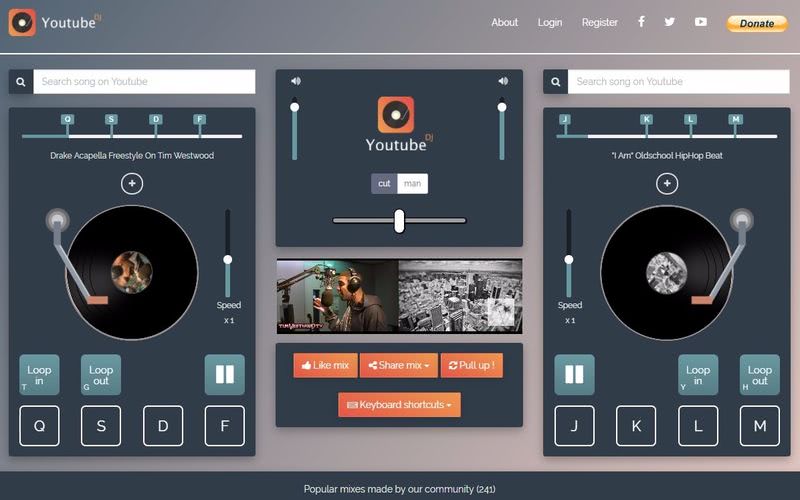Open the YouTube channel icon

point(701,21)
